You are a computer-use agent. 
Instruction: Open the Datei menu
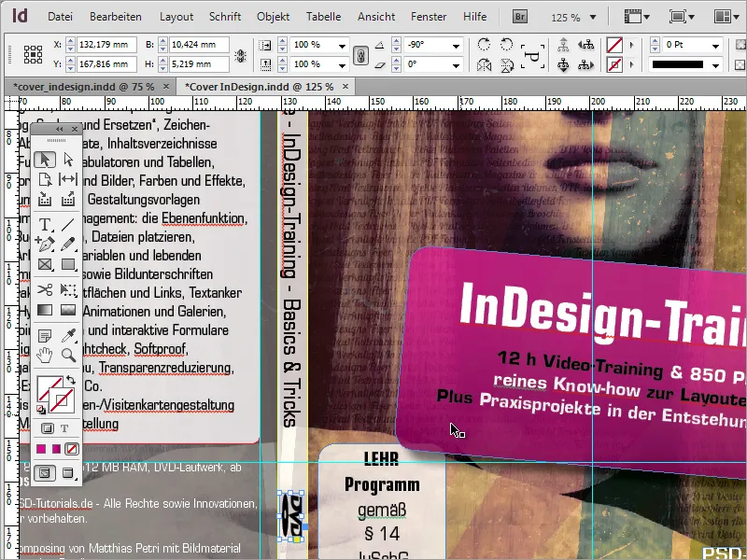[x=60, y=17]
